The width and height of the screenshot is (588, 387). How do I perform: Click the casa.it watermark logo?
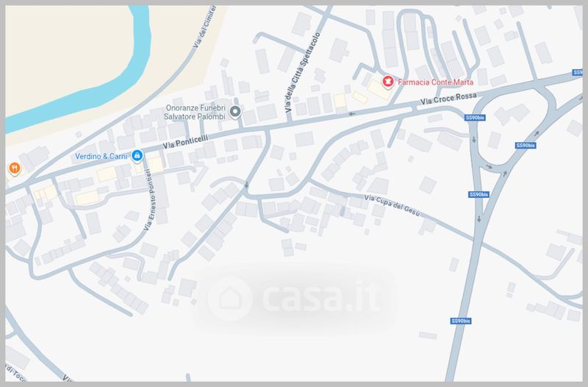[294, 298]
